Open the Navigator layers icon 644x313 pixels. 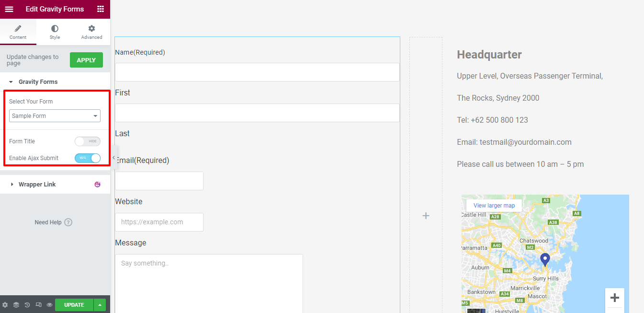point(16,305)
